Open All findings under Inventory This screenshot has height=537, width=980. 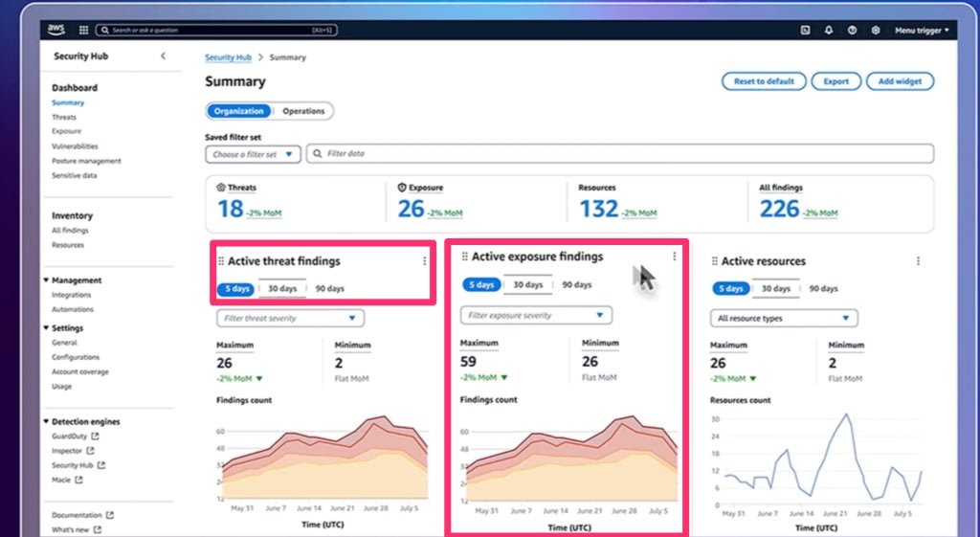coord(70,230)
